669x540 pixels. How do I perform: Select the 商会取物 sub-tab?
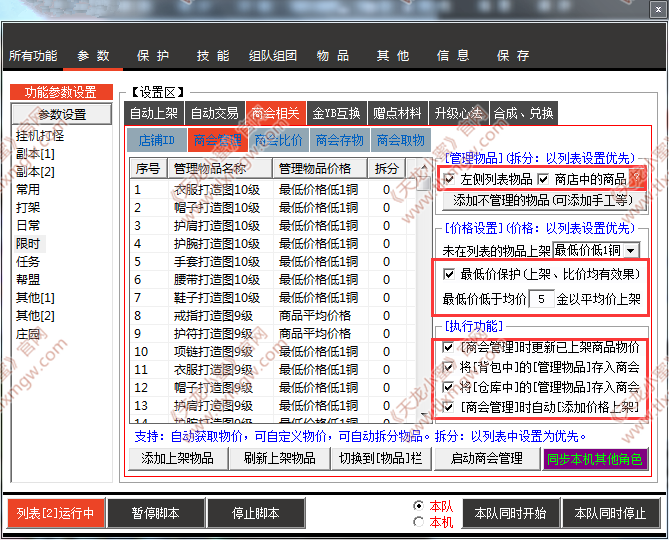coord(401,140)
